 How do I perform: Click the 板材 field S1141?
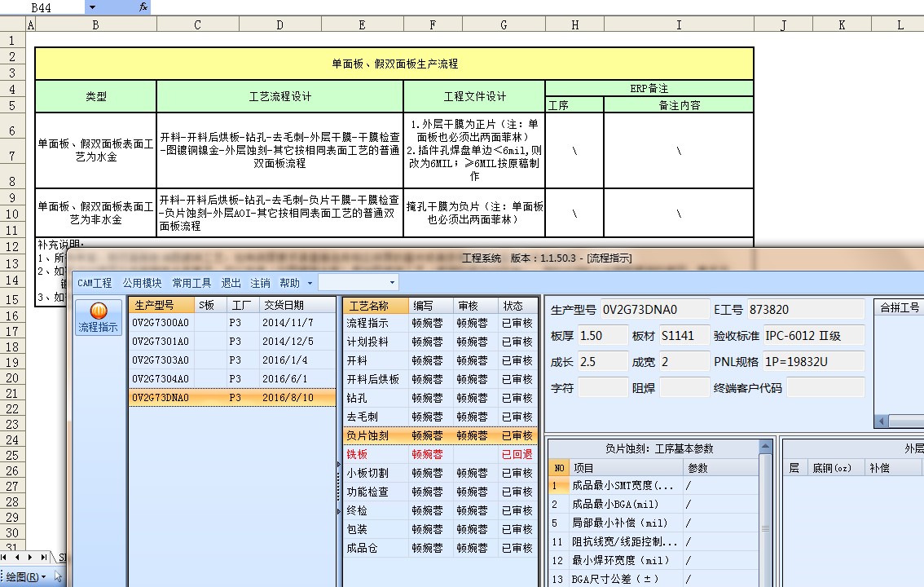[x=684, y=336]
